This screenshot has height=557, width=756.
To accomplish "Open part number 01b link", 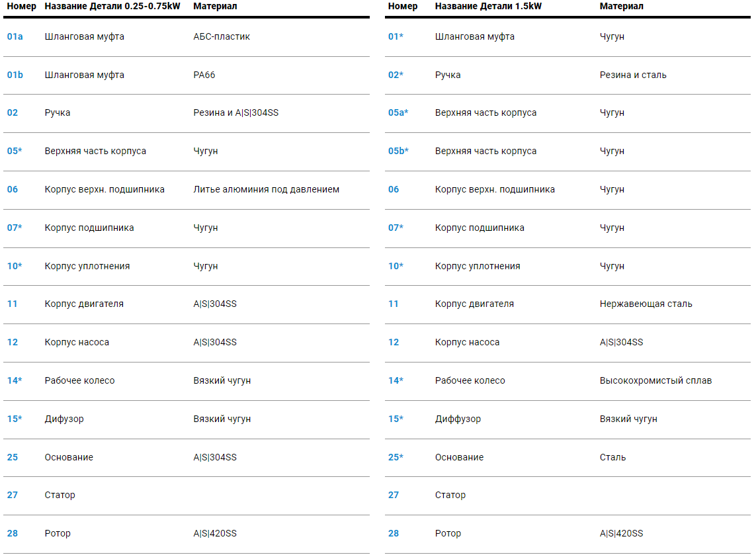I will [x=15, y=75].
